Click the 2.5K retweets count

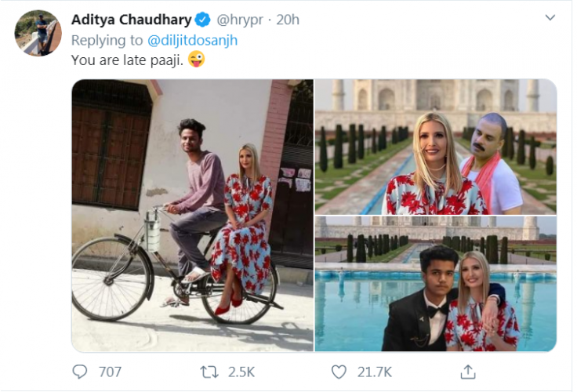point(241,372)
